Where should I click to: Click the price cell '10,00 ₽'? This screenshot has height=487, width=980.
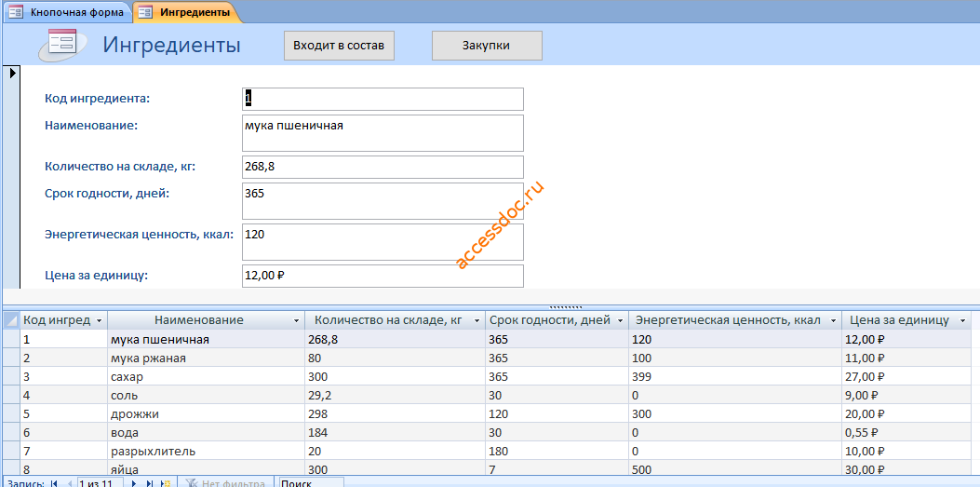(906, 451)
